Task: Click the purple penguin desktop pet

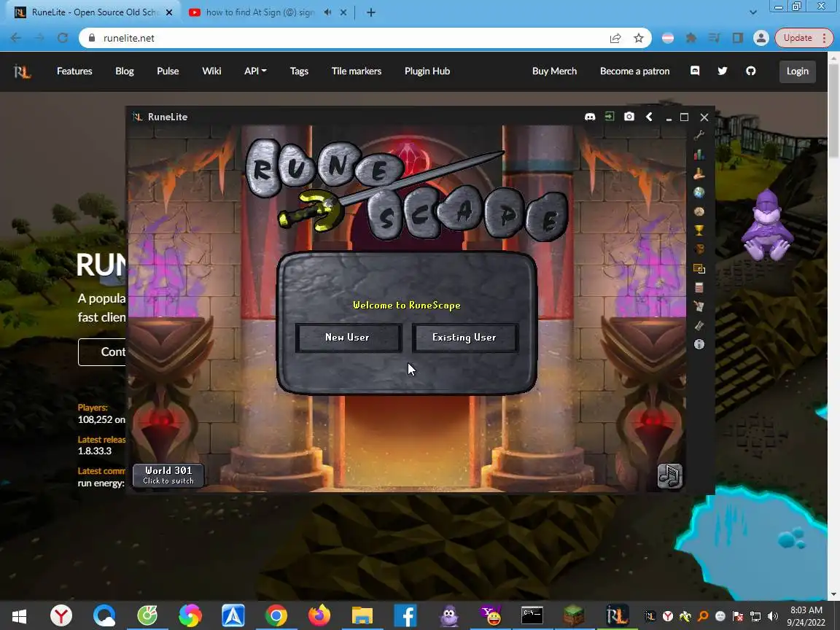Action: [766, 225]
